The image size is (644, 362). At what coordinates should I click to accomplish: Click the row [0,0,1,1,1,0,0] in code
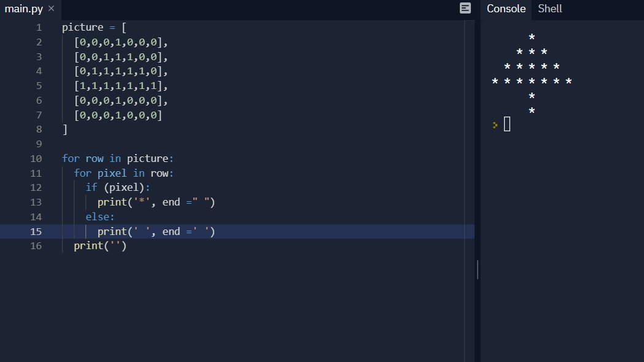(x=121, y=56)
